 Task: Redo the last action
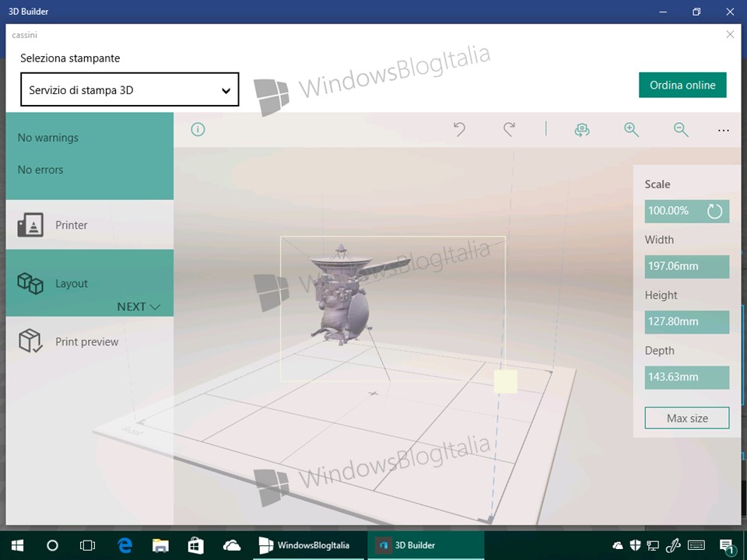pos(509,130)
